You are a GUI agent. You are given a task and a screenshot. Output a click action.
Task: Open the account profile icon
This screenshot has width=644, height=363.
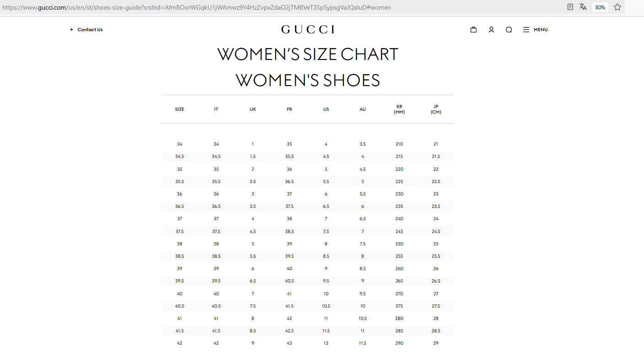491,30
